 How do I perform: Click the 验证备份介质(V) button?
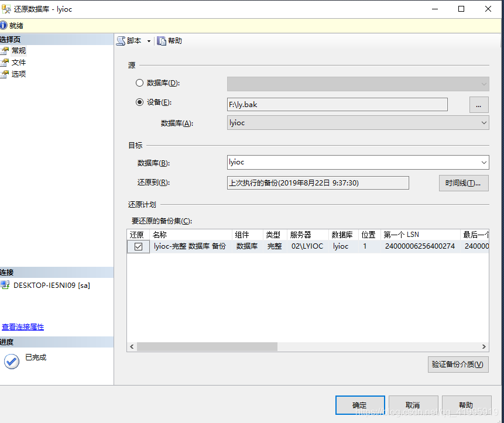[x=458, y=364]
